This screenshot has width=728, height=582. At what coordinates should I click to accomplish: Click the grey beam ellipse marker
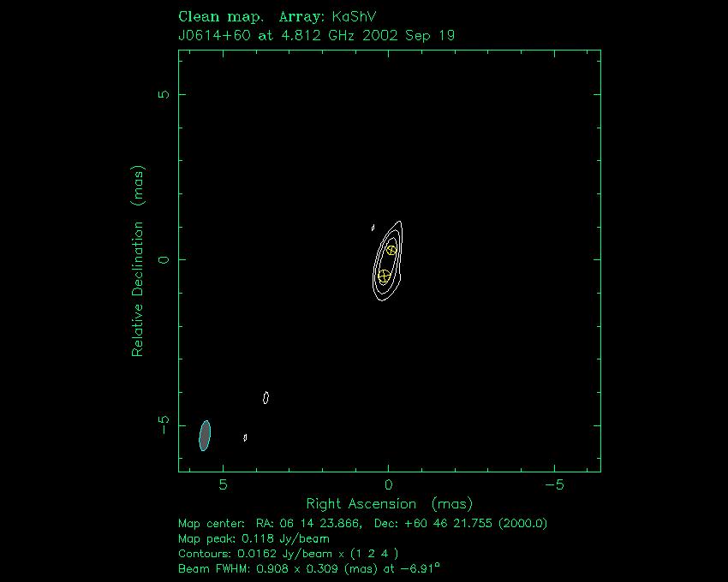pos(205,436)
